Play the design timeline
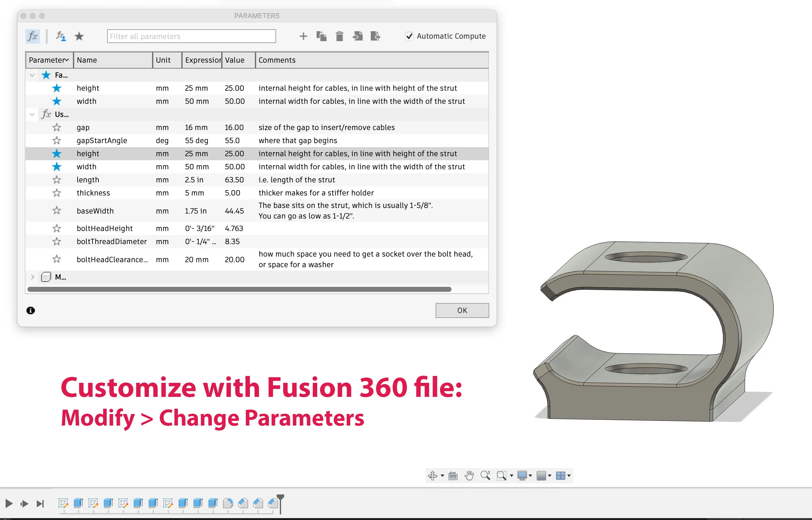 (9, 504)
